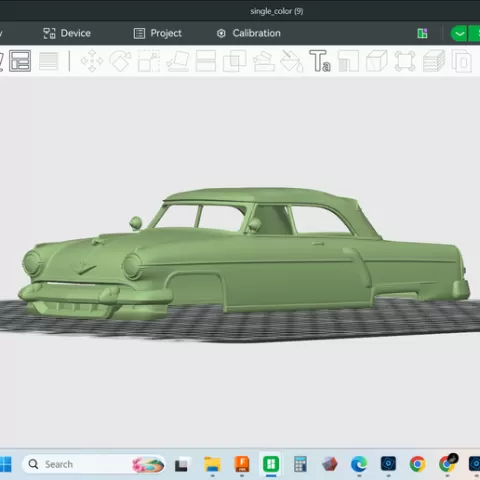The width and height of the screenshot is (480, 480).
Task: Click the hatched corner page tool icon
Action: tap(348, 61)
